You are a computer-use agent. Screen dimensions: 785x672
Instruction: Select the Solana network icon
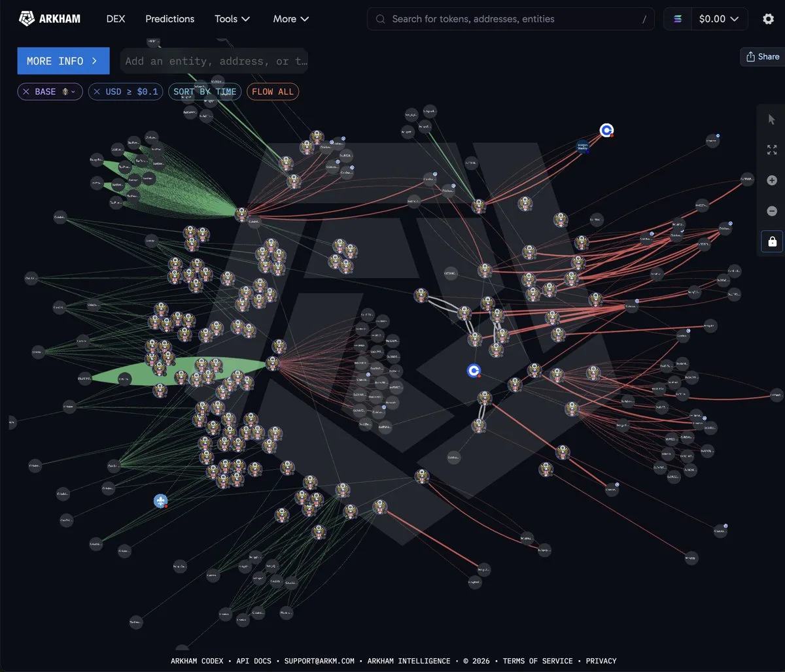[678, 19]
